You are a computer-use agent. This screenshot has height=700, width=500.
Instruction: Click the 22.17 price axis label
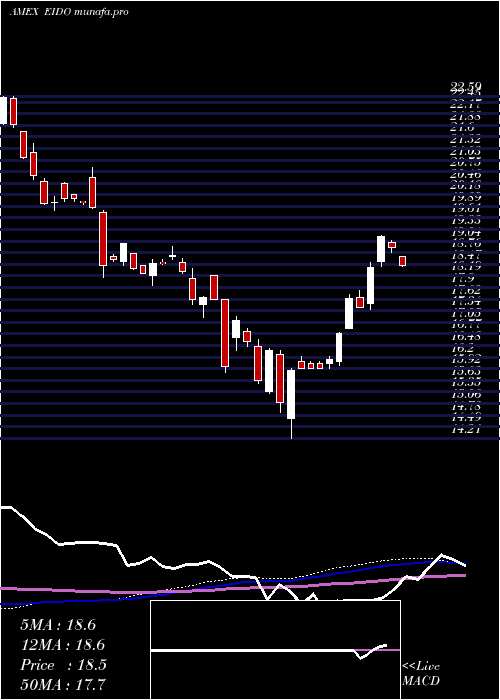pyautogui.click(x=466, y=105)
